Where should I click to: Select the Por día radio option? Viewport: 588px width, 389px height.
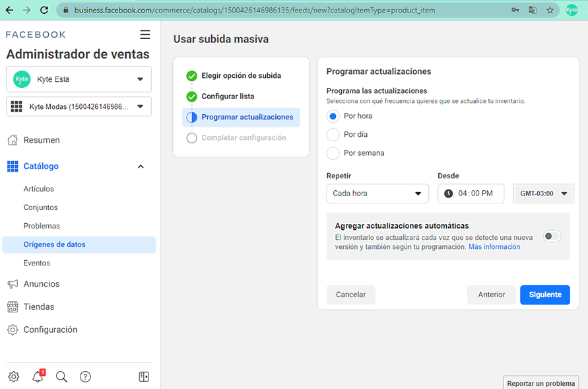[x=333, y=134]
